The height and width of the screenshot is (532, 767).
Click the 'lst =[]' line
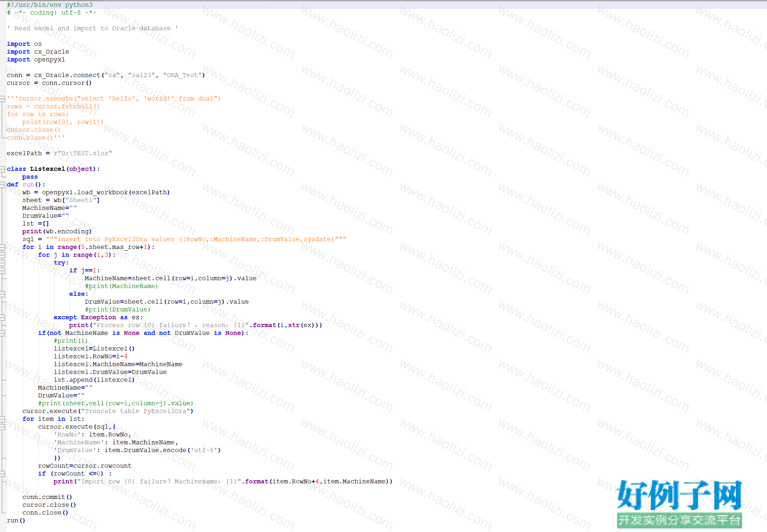[36, 223]
